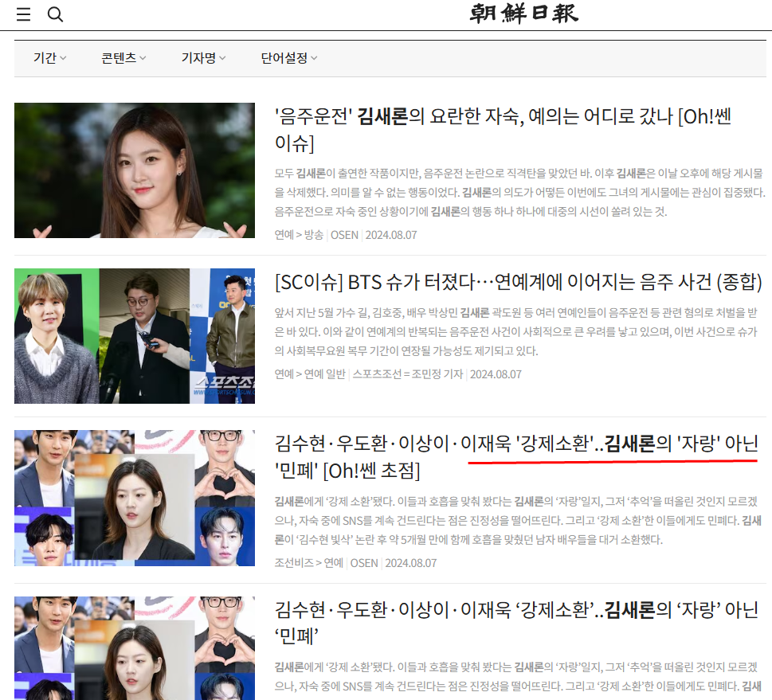The width and height of the screenshot is (772, 700).
Task: Click the date of the 조선비즈 article
Action: pyautogui.click(x=411, y=563)
